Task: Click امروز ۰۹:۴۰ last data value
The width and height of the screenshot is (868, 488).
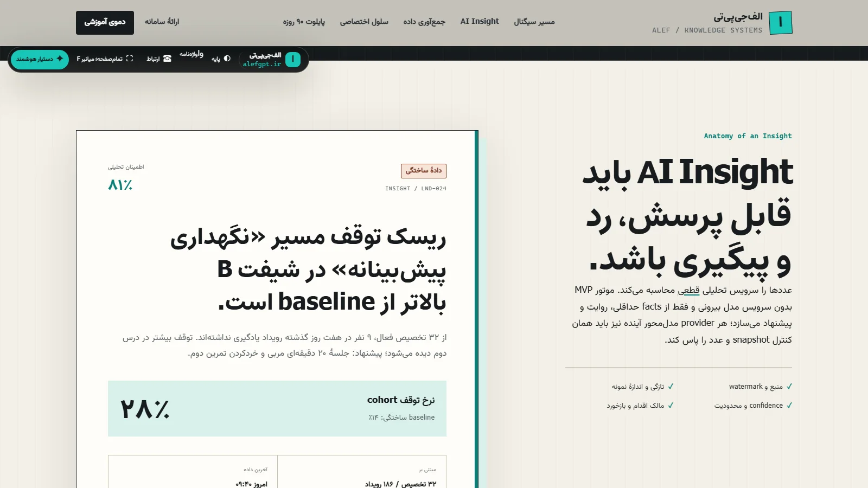Action: (252, 484)
